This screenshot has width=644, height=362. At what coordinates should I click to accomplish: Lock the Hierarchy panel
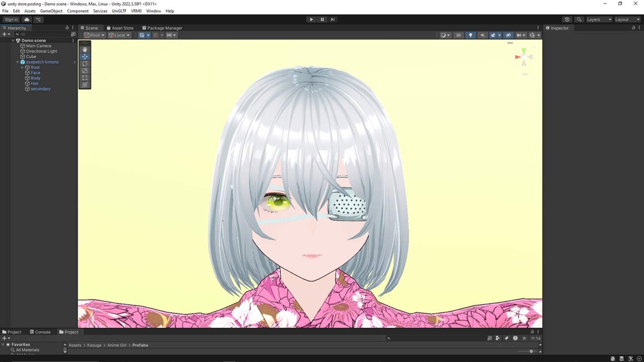(x=67, y=28)
